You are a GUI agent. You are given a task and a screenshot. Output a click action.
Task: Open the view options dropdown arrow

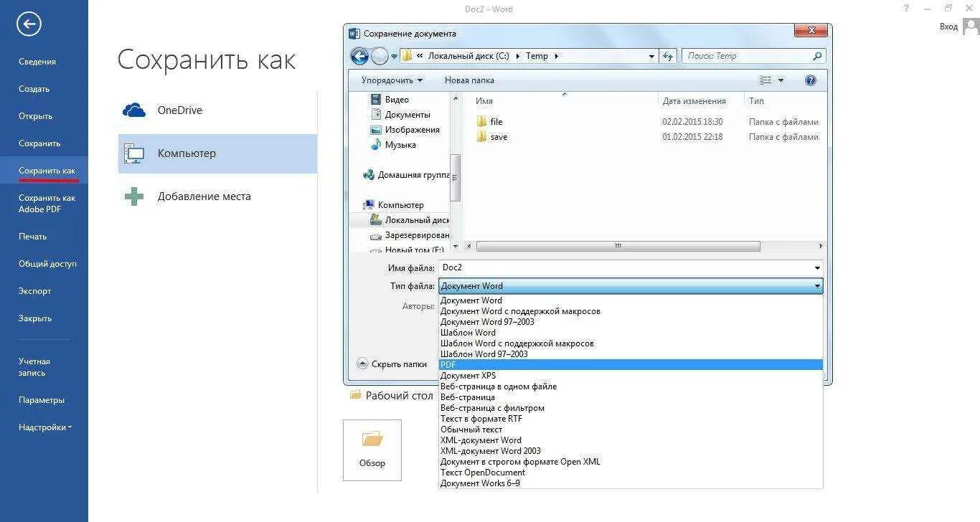click(x=781, y=80)
